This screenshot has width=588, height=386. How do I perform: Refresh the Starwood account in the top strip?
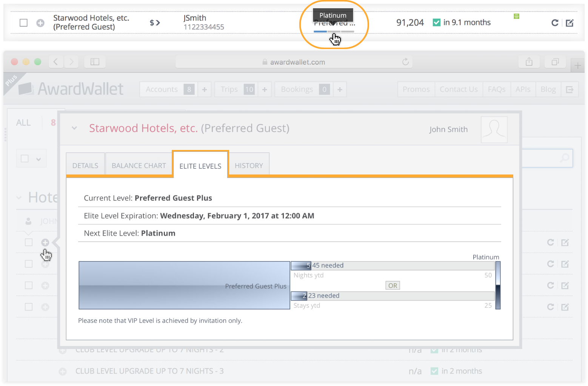(555, 23)
